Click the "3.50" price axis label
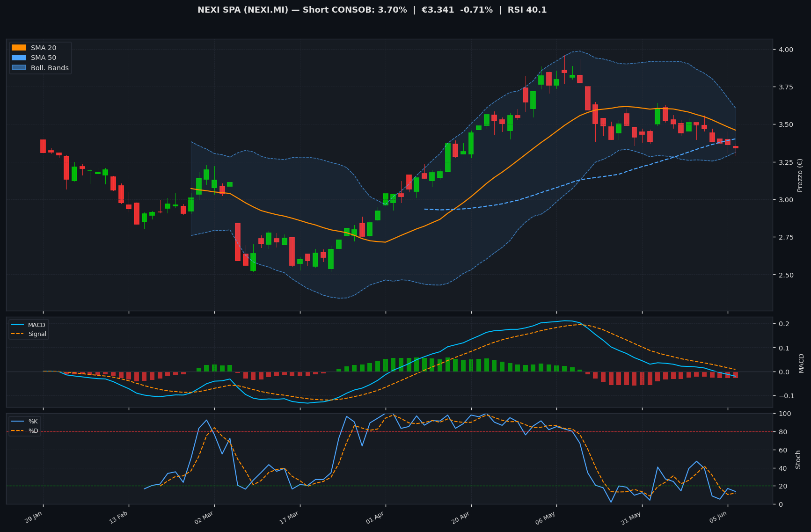Viewport: 811px width, 532px height. point(786,124)
